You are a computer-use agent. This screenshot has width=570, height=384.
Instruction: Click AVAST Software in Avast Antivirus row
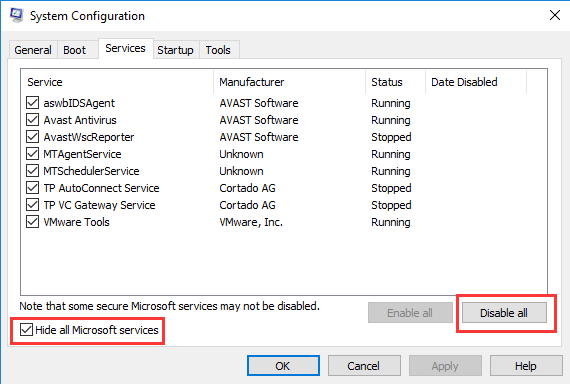click(259, 120)
